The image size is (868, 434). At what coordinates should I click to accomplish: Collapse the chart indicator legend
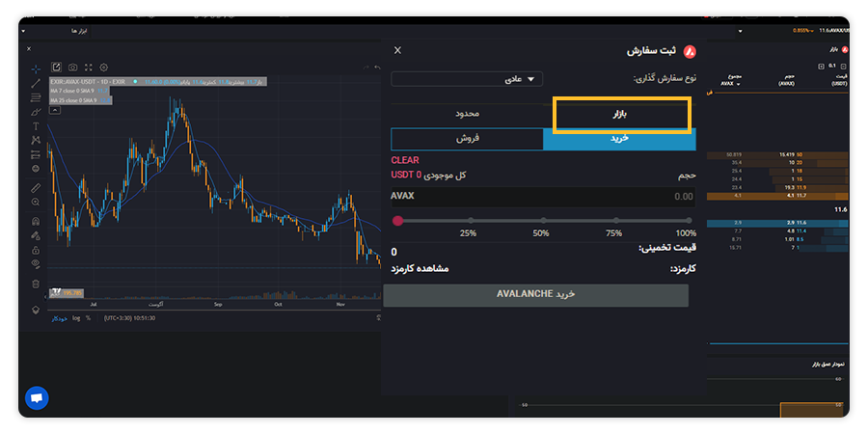click(55, 110)
